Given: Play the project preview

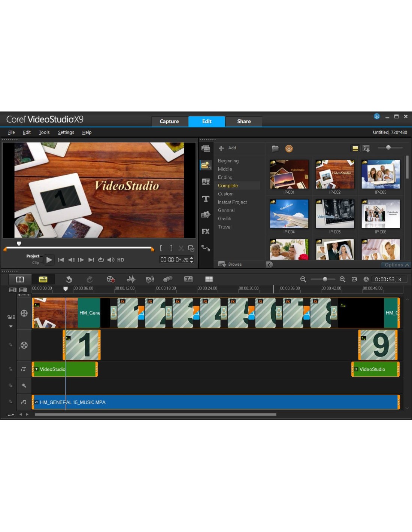Looking at the screenshot, I should click(49, 260).
